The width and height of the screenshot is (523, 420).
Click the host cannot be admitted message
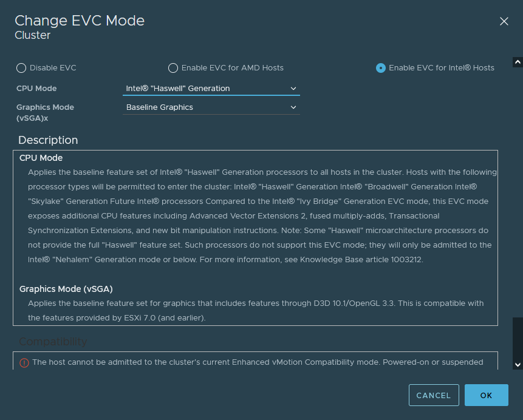pyautogui.click(x=258, y=362)
